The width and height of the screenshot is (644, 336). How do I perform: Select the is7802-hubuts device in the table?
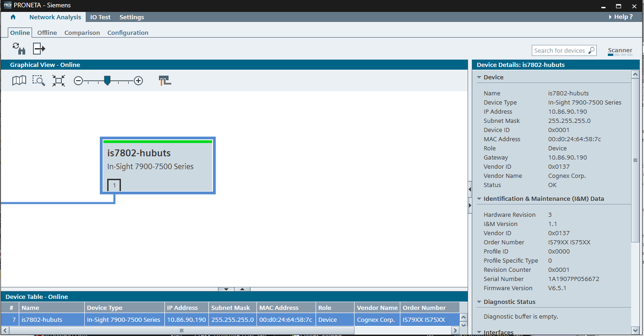(51, 319)
